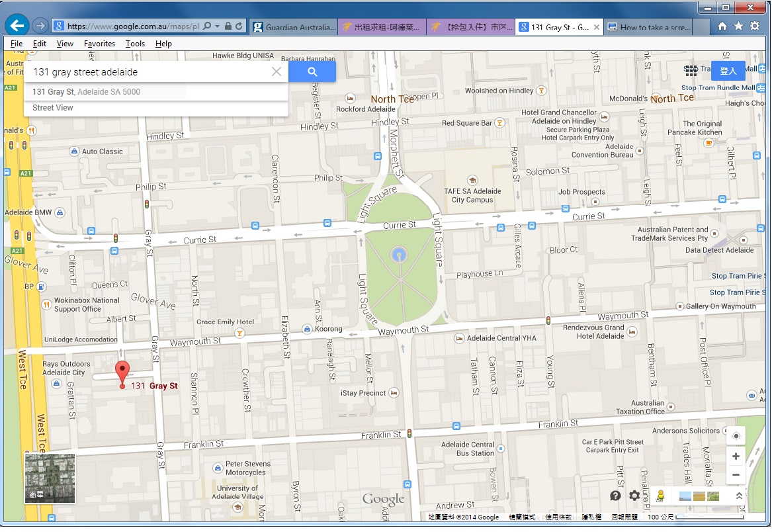The image size is (772, 532).
Task: Switch to the Guardian Australia tab
Action: tap(295, 27)
